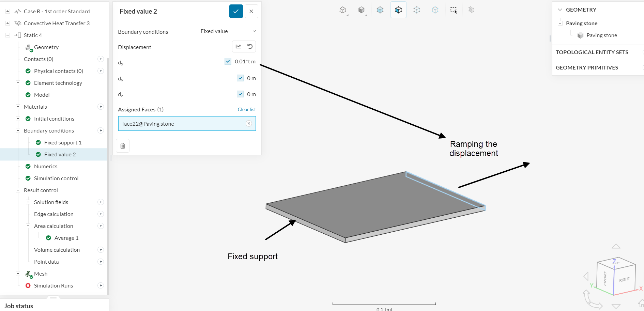The width and height of the screenshot is (644, 311).
Task: Activate edge selection mode icon
Action: pos(417,10)
